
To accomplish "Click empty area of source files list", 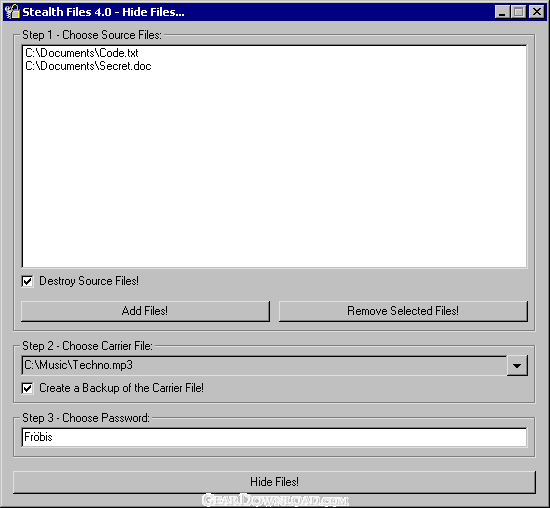I will [x=274, y=168].
